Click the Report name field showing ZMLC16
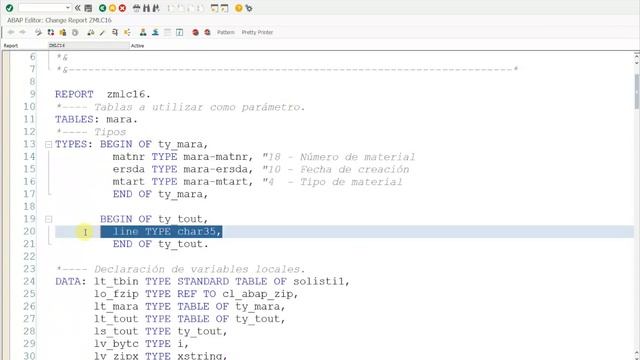Image resolution: width=640 pixels, height=360 pixels. 89,46
